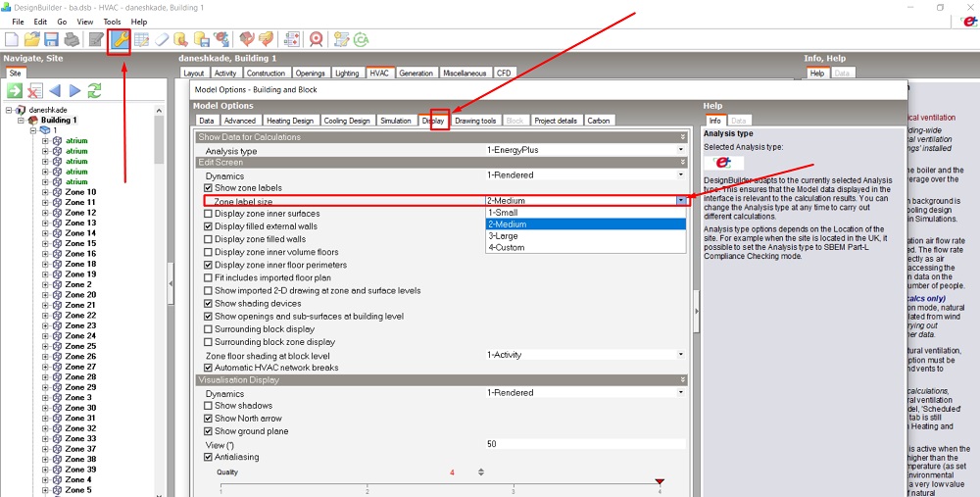Uncheck Show zone labels checkbox

tap(209, 187)
